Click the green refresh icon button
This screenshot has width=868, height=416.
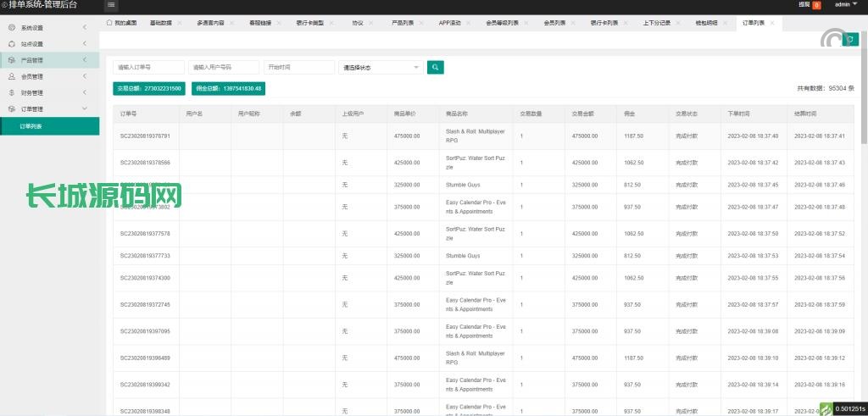click(x=849, y=39)
